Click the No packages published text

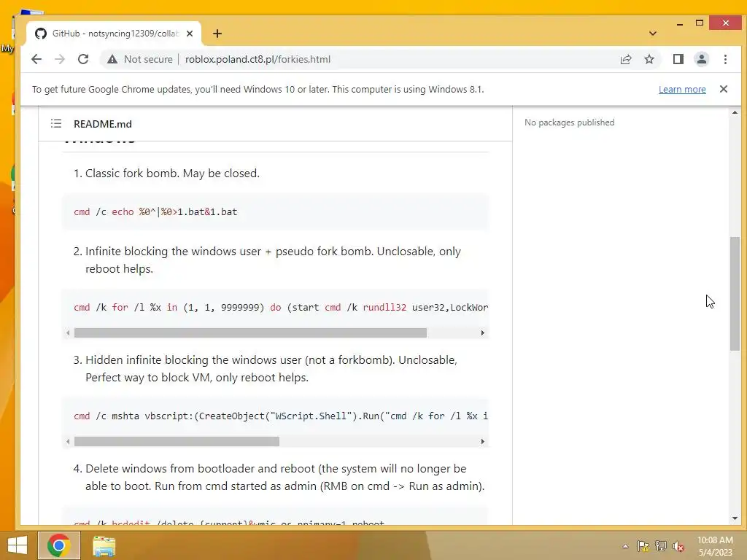pos(569,122)
